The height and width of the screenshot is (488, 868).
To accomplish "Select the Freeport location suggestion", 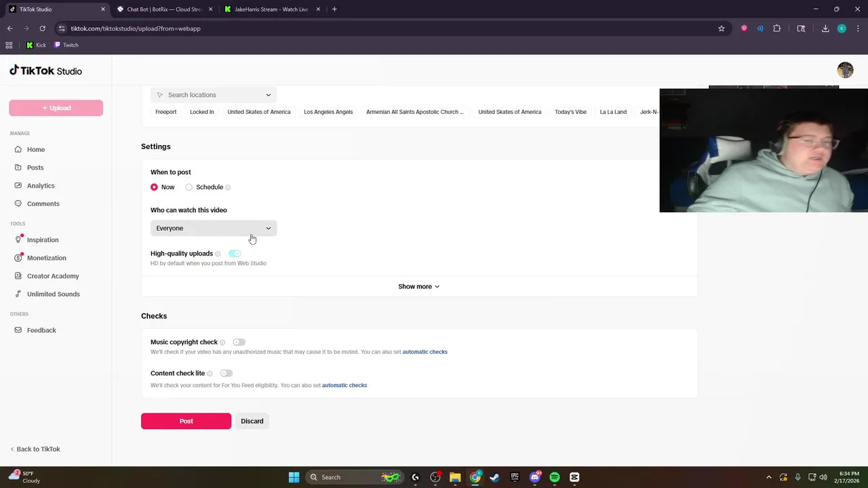I will (x=166, y=112).
